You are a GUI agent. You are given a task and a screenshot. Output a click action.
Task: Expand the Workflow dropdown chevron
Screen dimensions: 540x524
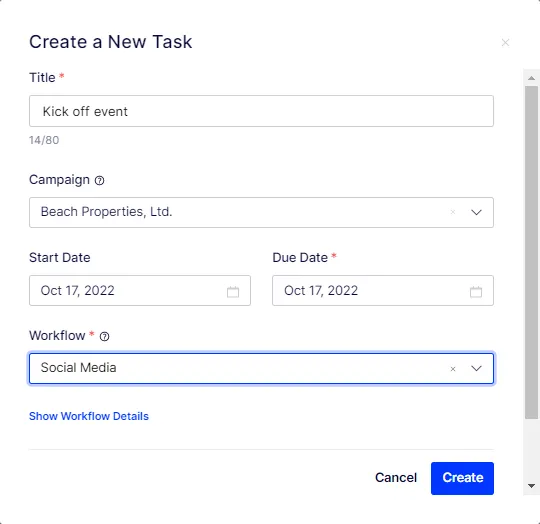476,368
